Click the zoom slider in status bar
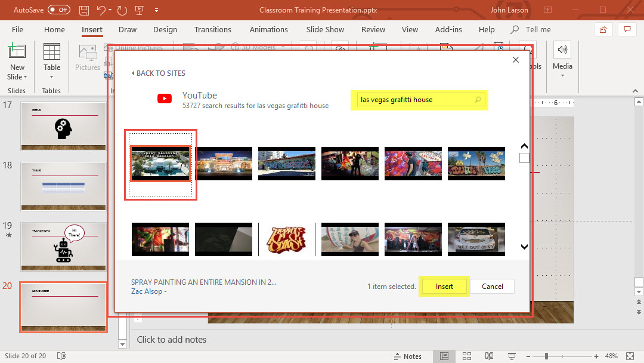Screen dimensions: 644x363 (x=546, y=356)
